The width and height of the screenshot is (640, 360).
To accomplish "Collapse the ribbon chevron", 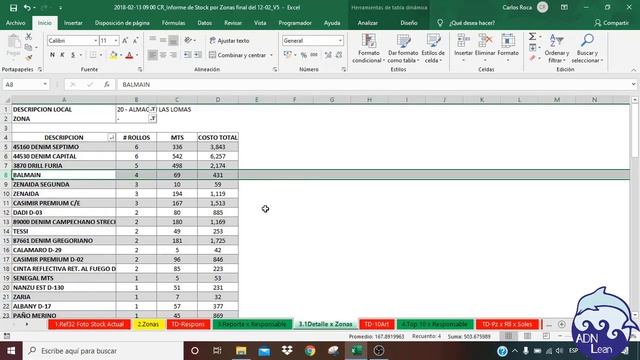I will coord(633,70).
